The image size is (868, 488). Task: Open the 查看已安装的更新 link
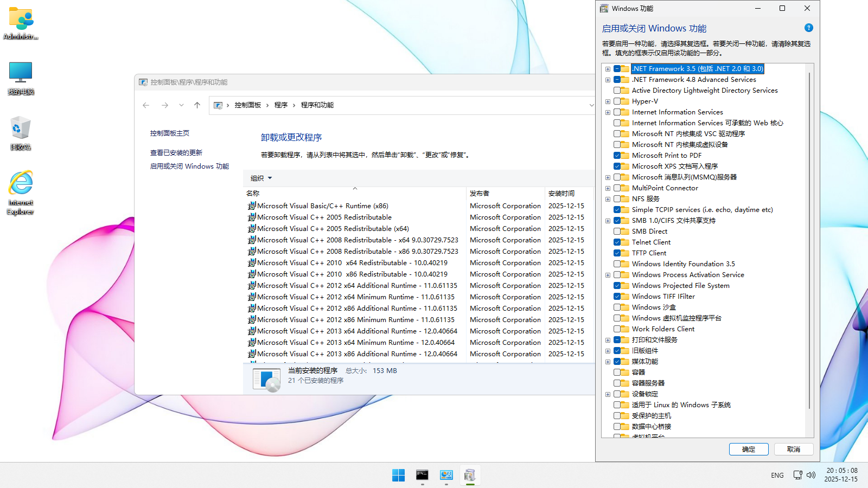tap(176, 153)
